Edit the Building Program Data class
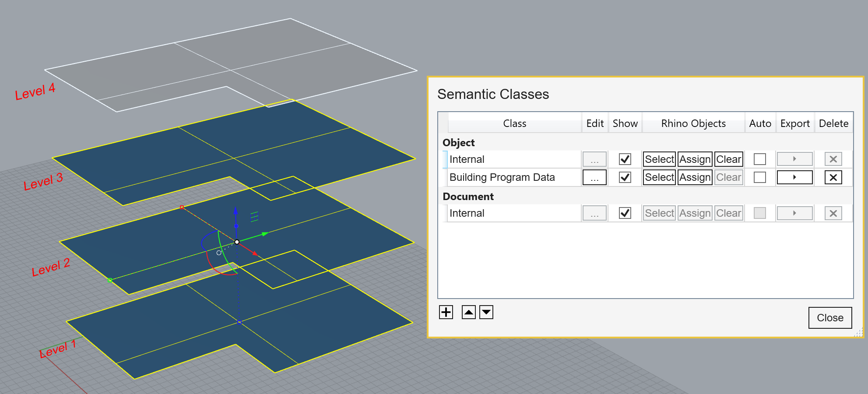The image size is (868, 394). click(x=594, y=177)
